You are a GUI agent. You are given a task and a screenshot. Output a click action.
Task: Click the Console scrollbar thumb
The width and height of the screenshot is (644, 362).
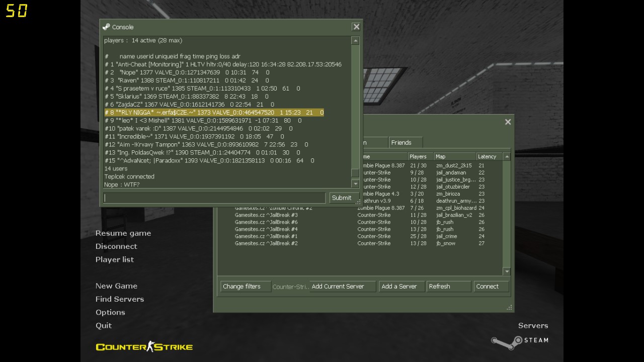pyautogui.click(x=355, y=173)
